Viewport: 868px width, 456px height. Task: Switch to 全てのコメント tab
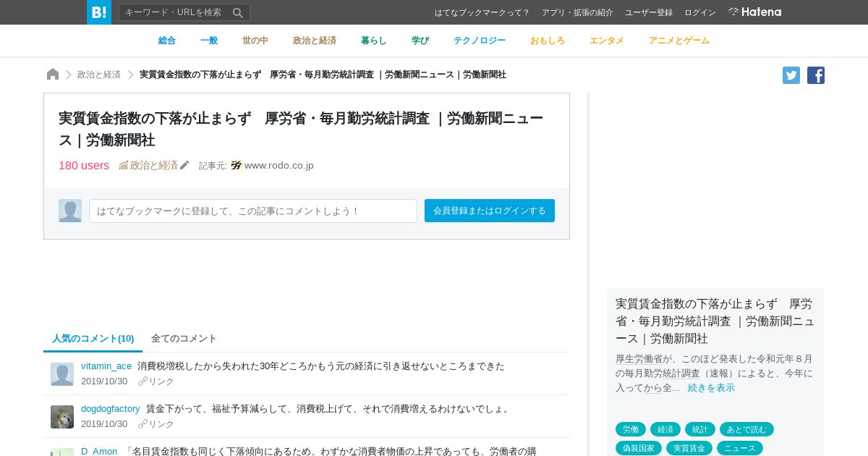[x=184, y=338]
